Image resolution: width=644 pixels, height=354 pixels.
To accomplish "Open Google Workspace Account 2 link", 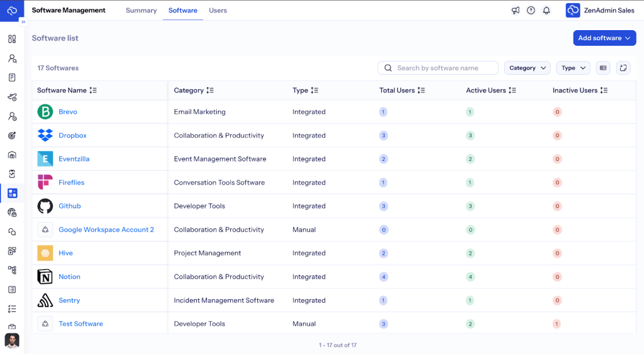I will coord(106,230).
